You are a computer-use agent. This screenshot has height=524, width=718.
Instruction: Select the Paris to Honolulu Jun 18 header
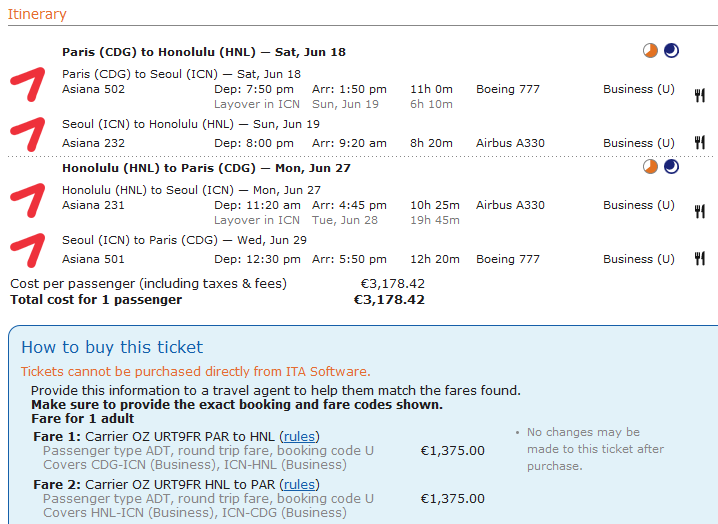(204, 52)
